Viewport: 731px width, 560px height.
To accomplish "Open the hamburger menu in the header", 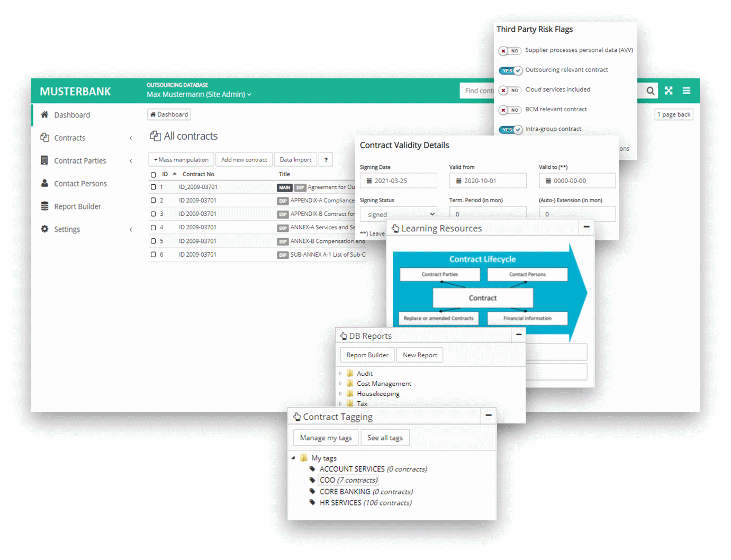I will pyautogui.click(x=687, y=91).
